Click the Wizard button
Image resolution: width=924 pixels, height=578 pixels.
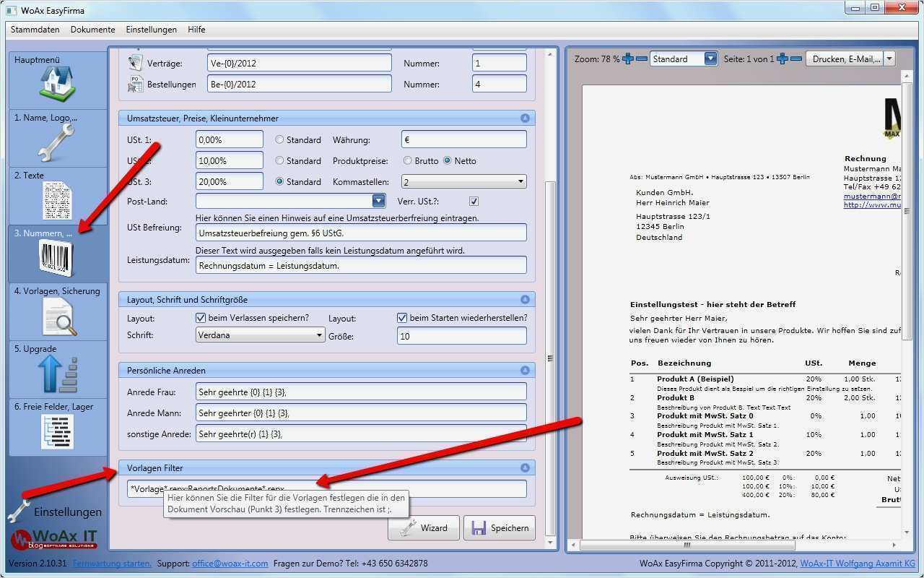click(x=424, y=527)
